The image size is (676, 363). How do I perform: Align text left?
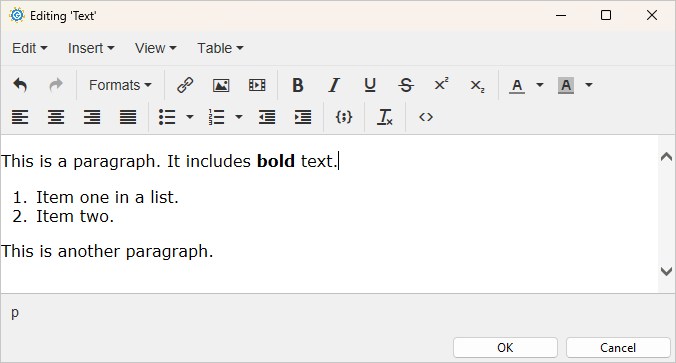tap(20, 117)
